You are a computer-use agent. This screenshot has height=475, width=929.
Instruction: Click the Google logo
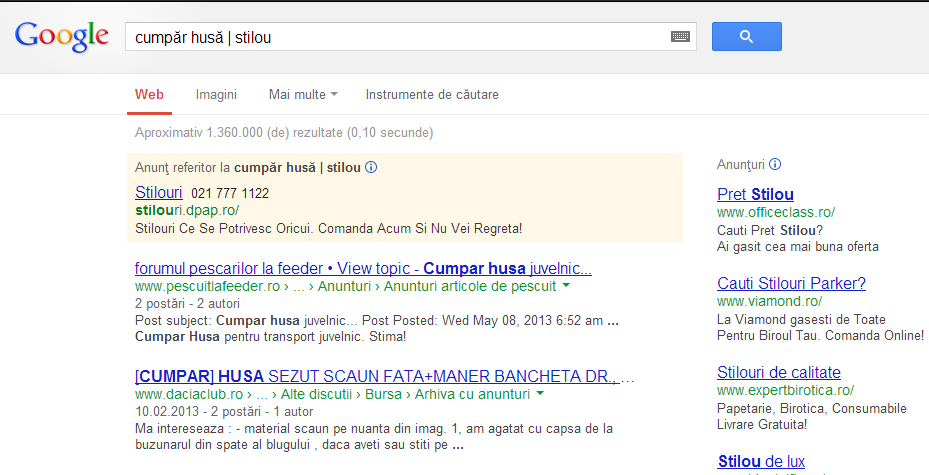click(61, 37)
